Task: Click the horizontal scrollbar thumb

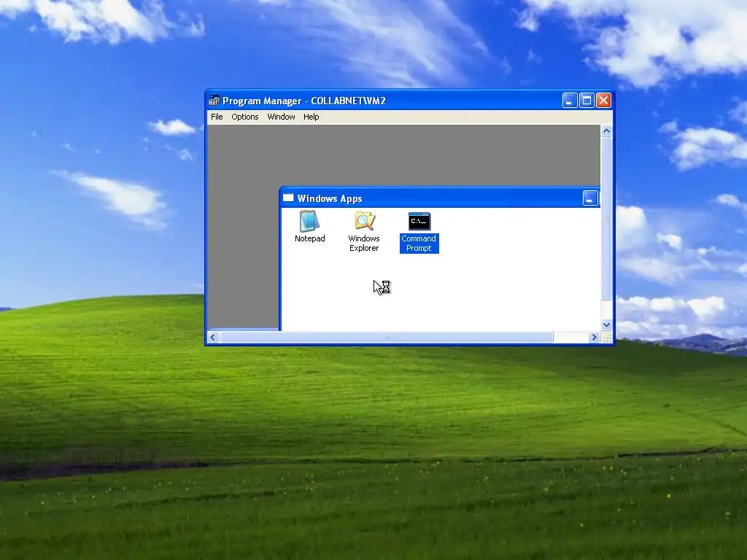Action: [387, 337]
